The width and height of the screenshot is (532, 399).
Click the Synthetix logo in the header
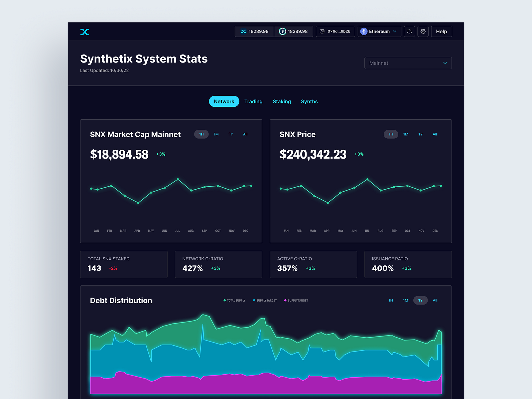click(85, 31)
